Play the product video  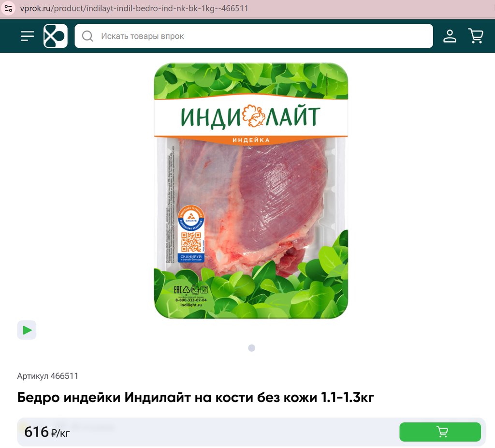(x=27, y=330)
